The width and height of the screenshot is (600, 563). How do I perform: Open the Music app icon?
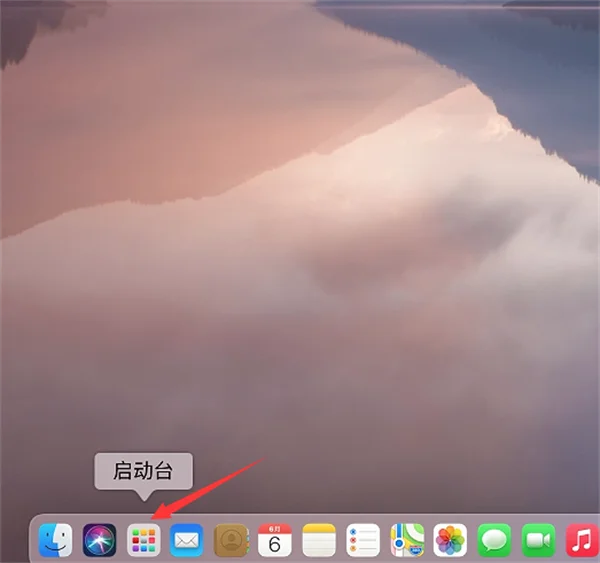[x=582, y=540]
